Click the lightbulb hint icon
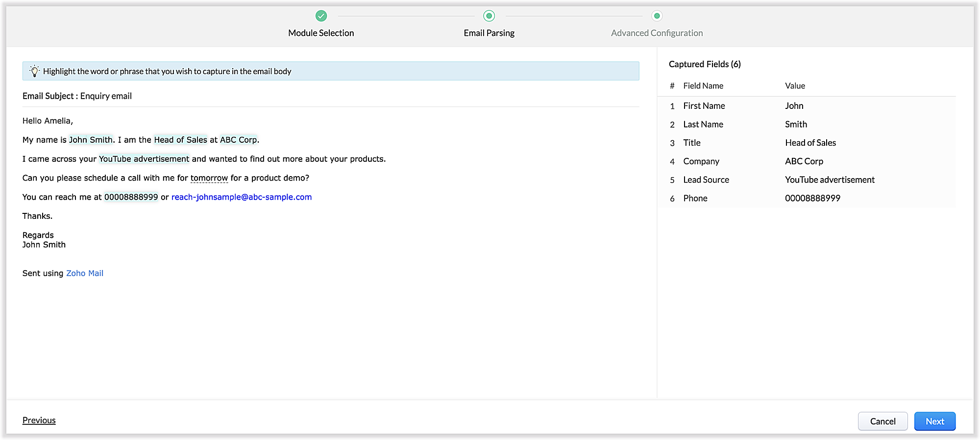The image size is (980, 440). pos(34,71)
